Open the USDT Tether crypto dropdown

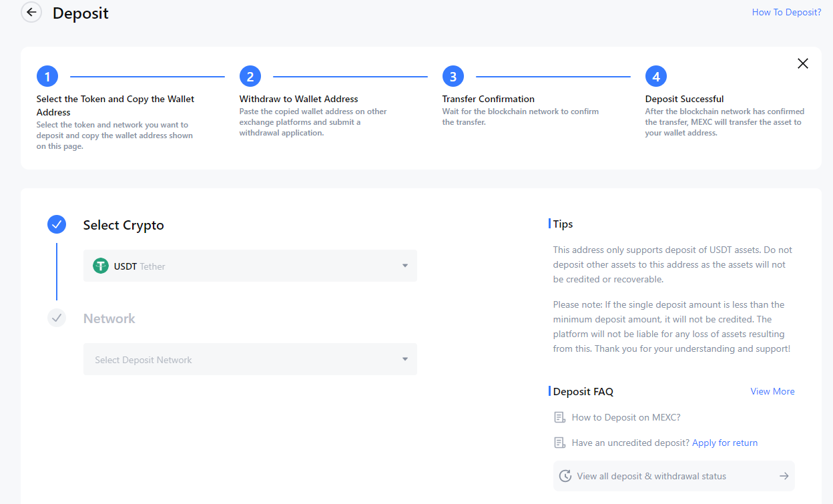[250, 266]
